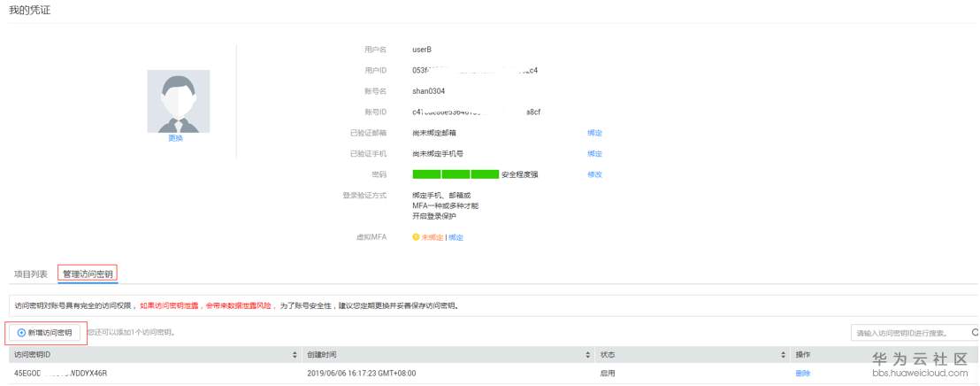Click the 操作 column header
Viewport: 980px width, 386px height.
(x=802, y=355)
